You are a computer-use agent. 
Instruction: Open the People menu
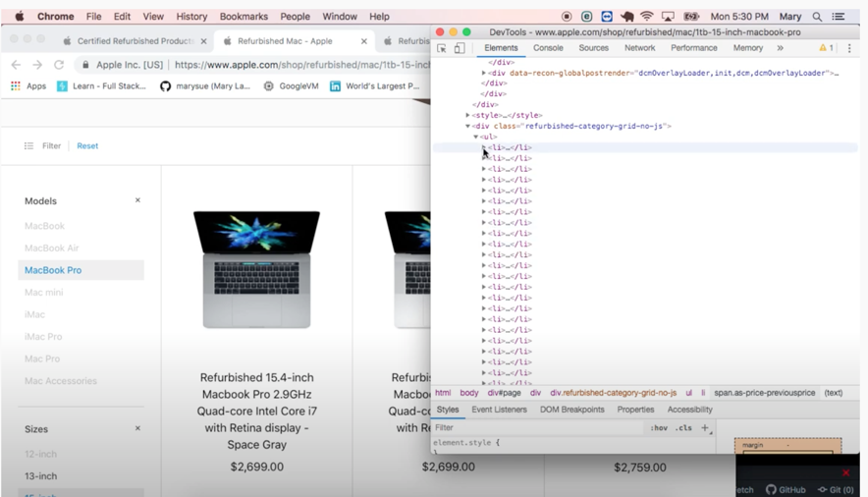(295, 17)
